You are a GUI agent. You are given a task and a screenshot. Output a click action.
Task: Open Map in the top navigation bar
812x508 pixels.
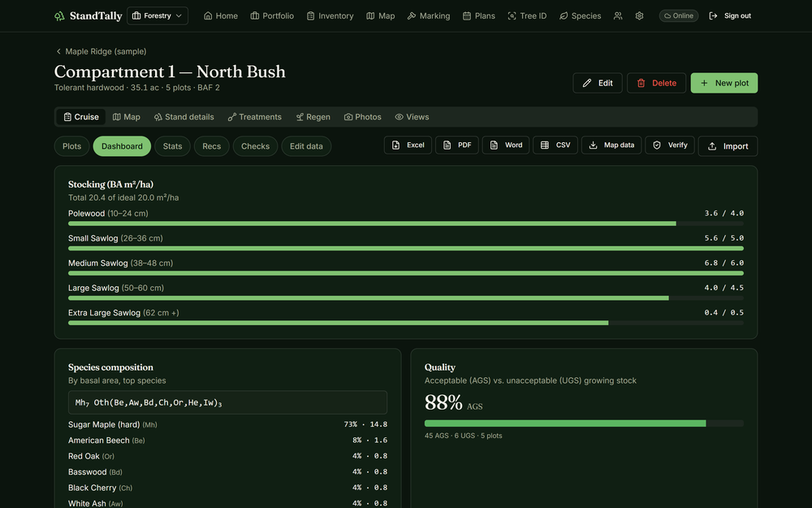point(381,16)
